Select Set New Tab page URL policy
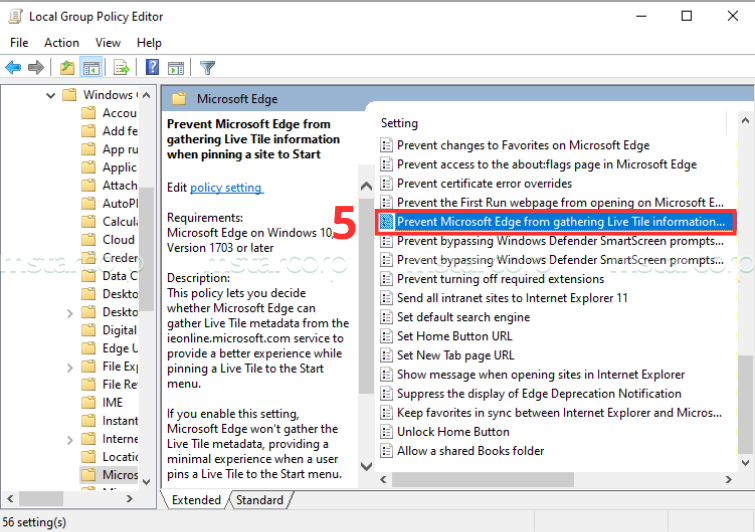The width and height of the screenshot is (755, 532). [456, 355]
